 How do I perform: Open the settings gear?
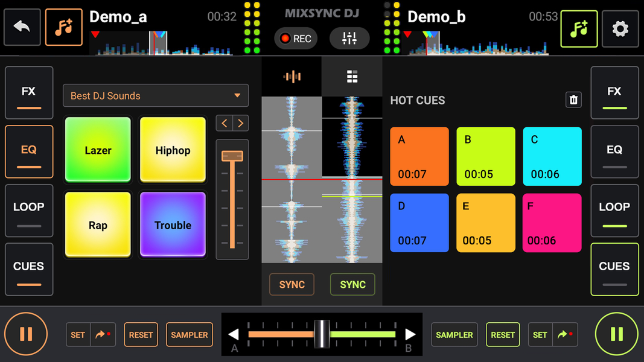tap(620, 28)
